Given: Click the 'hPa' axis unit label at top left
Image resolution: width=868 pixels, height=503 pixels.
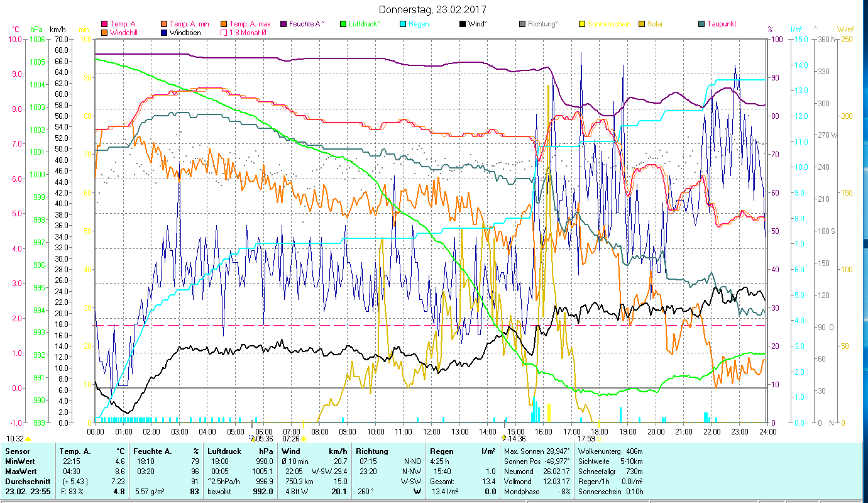Looking at the screenshot, I should point(36,30).
